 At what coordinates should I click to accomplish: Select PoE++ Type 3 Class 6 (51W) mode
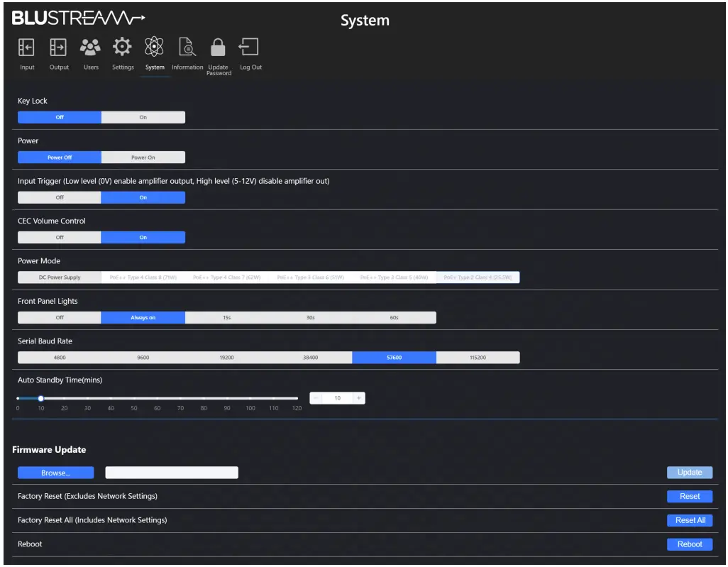pyautogui.click(x=311, y=277)
